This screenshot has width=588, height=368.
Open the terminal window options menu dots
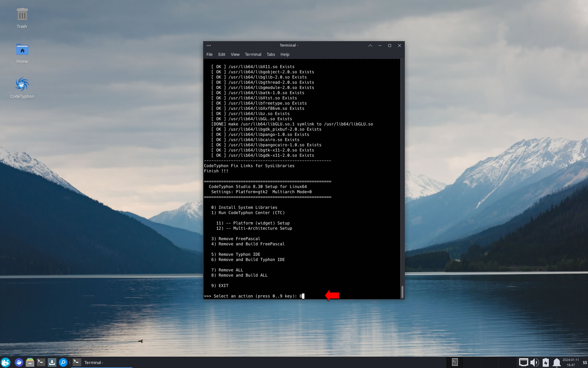tap(209, 45)
